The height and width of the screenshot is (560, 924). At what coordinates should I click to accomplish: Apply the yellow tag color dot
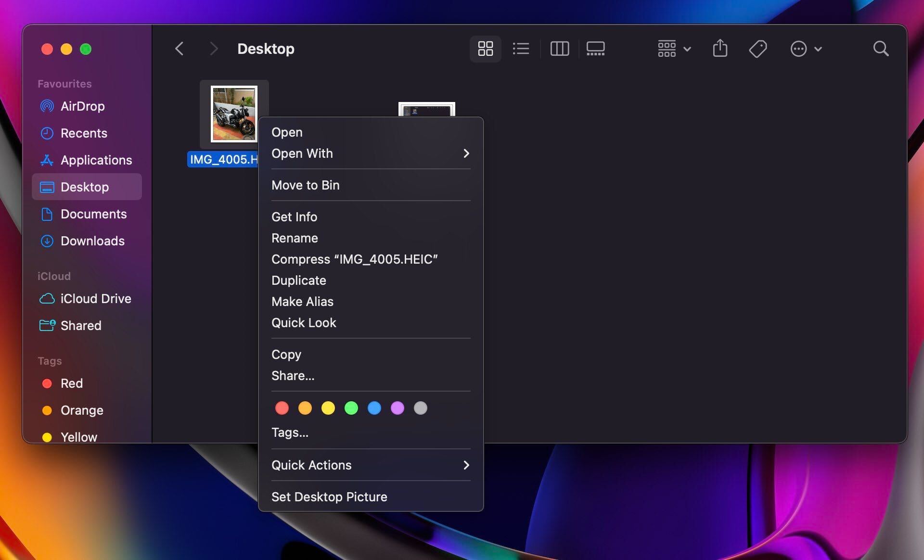coord(328,408)
